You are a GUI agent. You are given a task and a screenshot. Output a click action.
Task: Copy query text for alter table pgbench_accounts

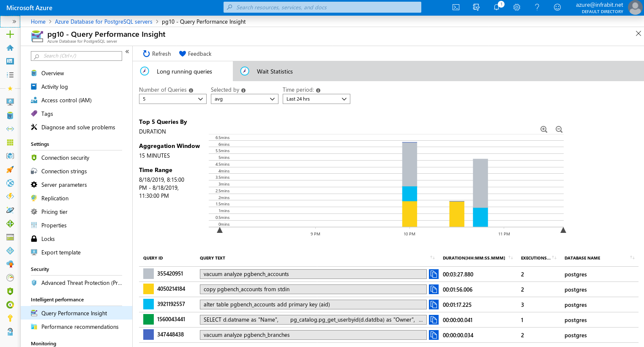click(434, 305)
